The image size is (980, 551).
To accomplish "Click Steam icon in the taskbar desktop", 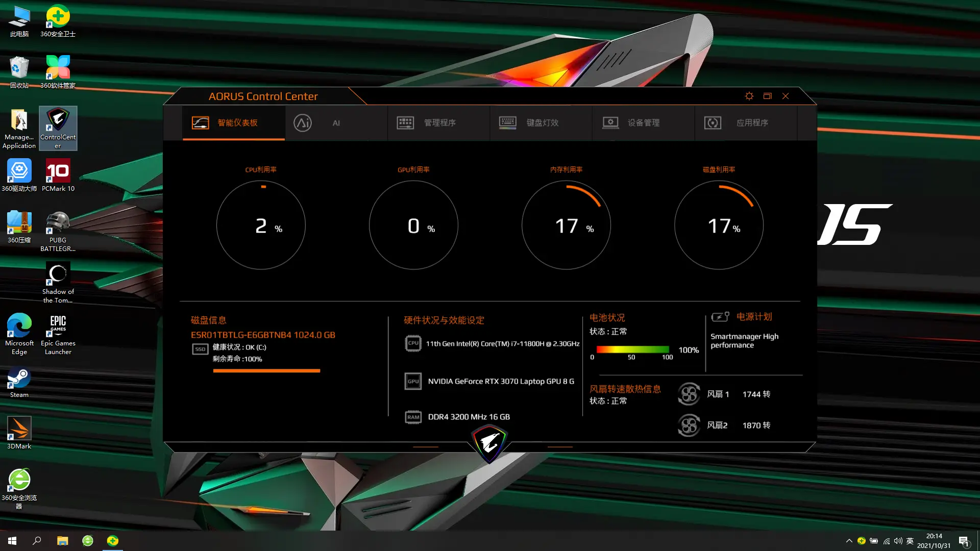I will 19,382.
